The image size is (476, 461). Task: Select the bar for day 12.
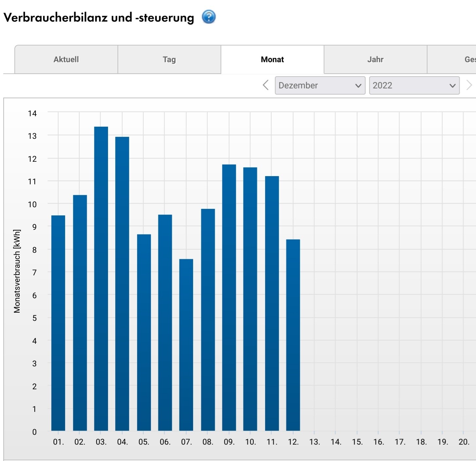pos(293,335)
